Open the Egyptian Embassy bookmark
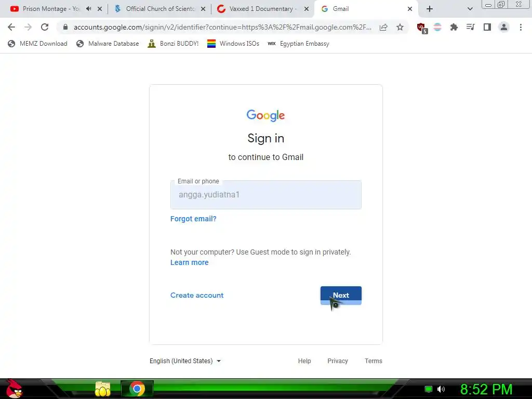This screenshot has width=532, height=399. click(x=299, y=44)
